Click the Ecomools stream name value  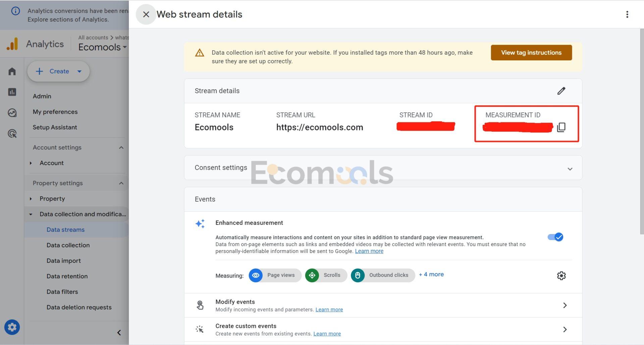click(214, 127)
